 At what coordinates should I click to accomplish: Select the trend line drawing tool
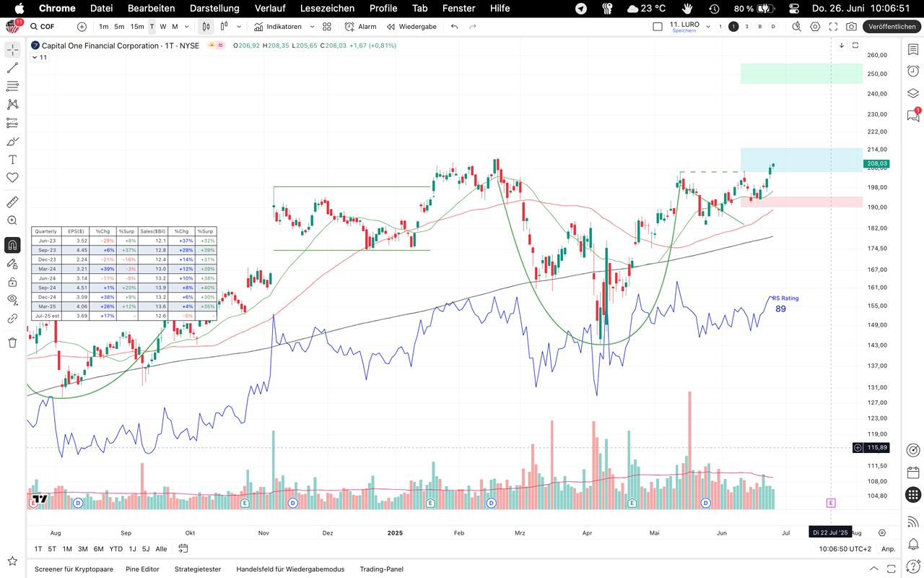click(12, 68)
